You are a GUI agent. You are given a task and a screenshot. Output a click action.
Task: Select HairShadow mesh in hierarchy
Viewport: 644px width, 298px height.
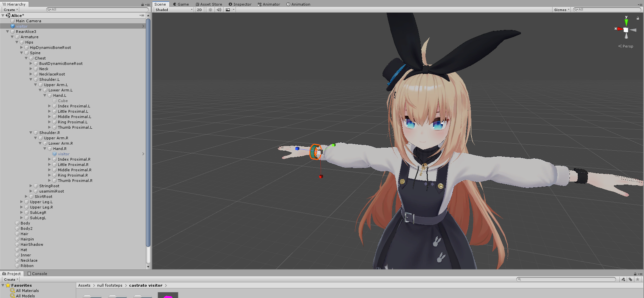pos(32,244)
